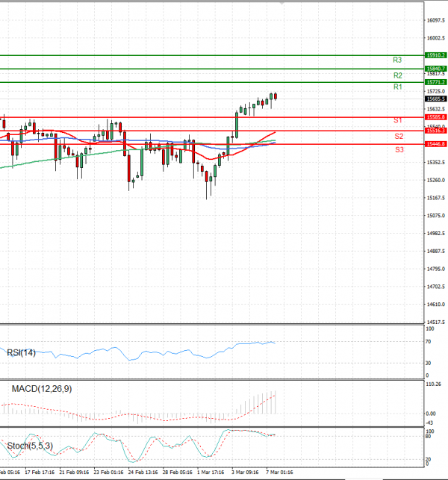Click the last red candlestick

[276, 96]
